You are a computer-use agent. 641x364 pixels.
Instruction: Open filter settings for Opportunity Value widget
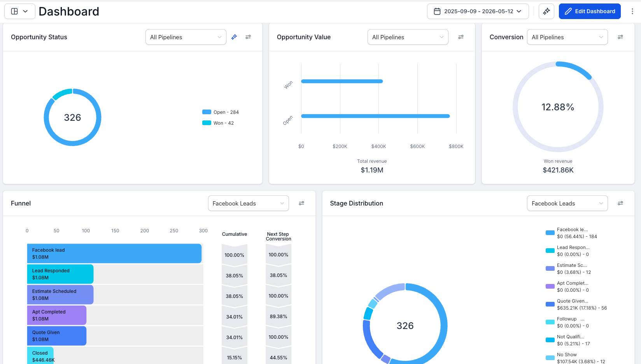461,37
